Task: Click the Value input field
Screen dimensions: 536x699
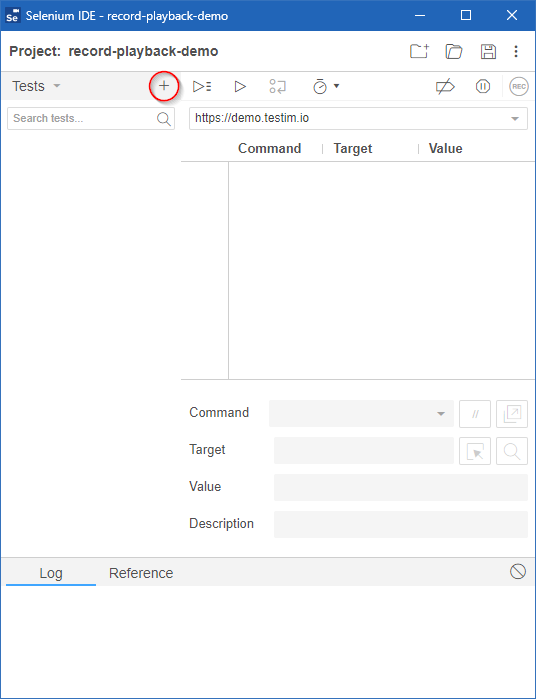Action: (401, 487)
